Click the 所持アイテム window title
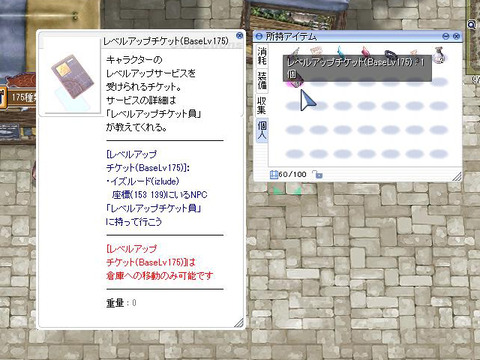Viewport: 480px width, 360px height. (x=291, y=36)
